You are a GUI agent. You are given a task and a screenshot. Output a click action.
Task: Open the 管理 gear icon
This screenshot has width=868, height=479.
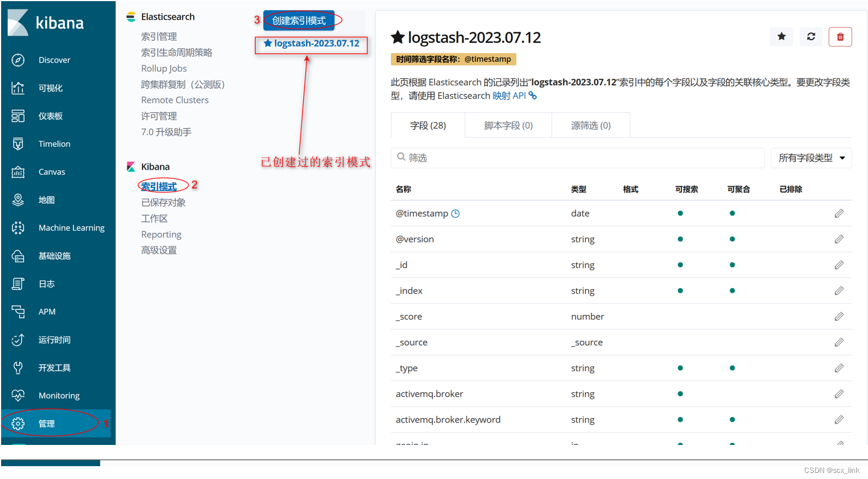pos(18,423)
